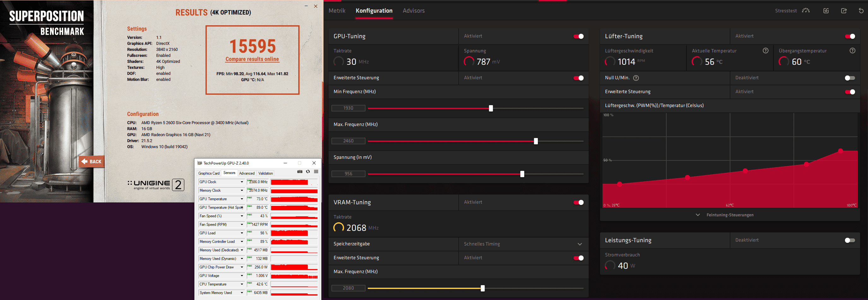Open the GPU-Z hamburger menu
868x300 pixels.
coord(316,171)
